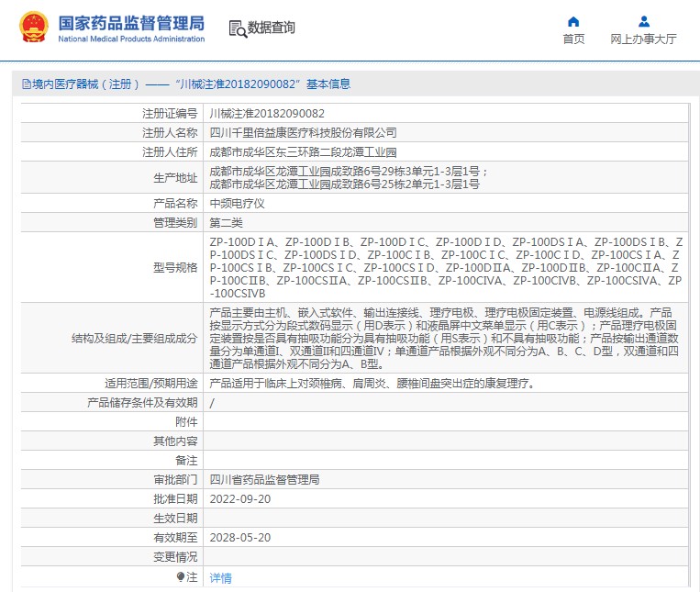The image size is (700, 592).
Task: Select address 成都市成华区东三环路二段龙潭工业园
Action: pos(303,152)
